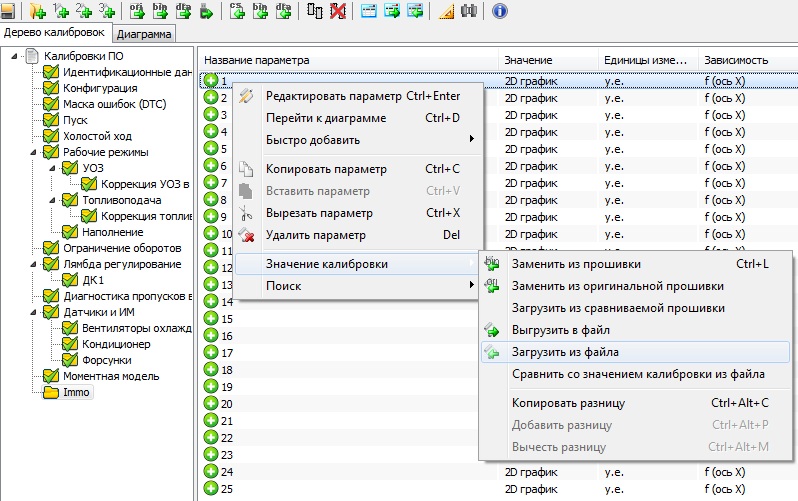Click the blue info icon in toolbar
Image resolution: width=798 pixels, height=501 pixels.
[x=500, y=11]
